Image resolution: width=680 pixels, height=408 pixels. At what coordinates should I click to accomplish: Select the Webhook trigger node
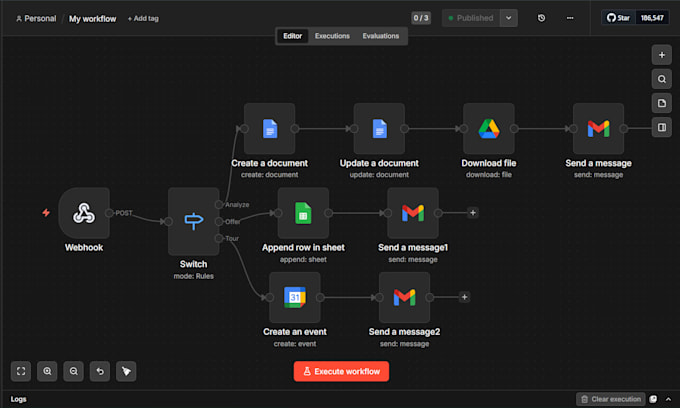[84, 213]
